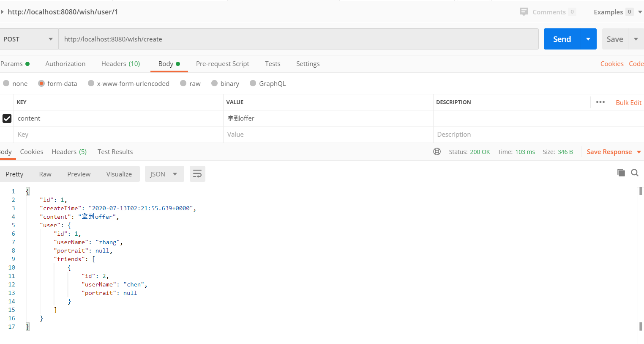Viewport: 644px width, 344px height.
Task: Switch to the Pre-request Script tab
Action: tap(223, 63)
